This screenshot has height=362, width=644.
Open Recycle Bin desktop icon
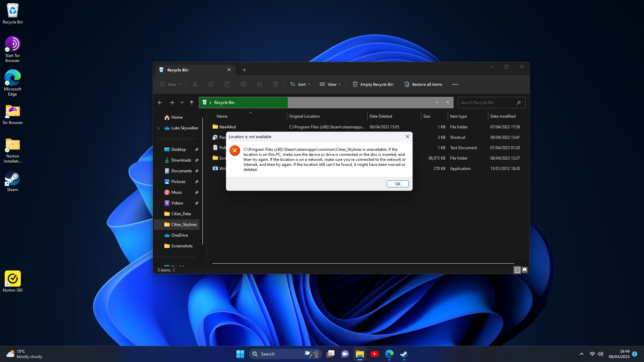point(13,14)
